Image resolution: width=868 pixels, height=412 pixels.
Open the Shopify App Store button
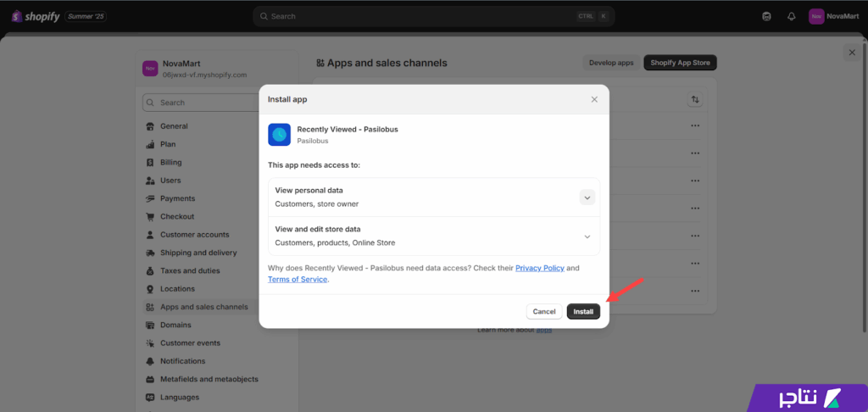(x=681, y=63)
